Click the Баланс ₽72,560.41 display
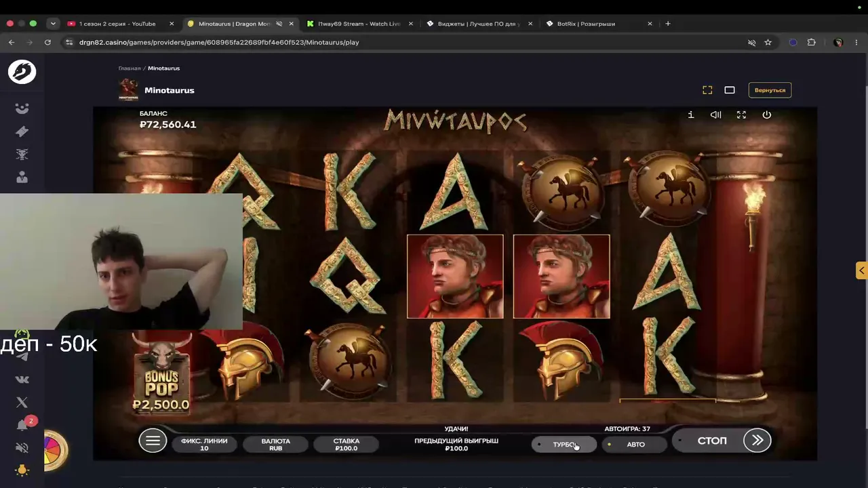This screenshot has width=868, height=488. pos(167,120)
